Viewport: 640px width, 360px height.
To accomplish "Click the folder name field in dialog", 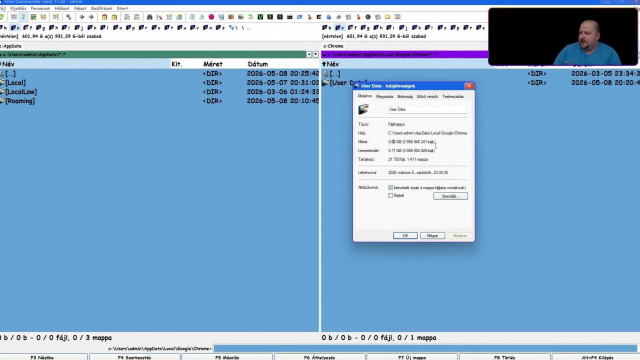I will click(427, 109).
